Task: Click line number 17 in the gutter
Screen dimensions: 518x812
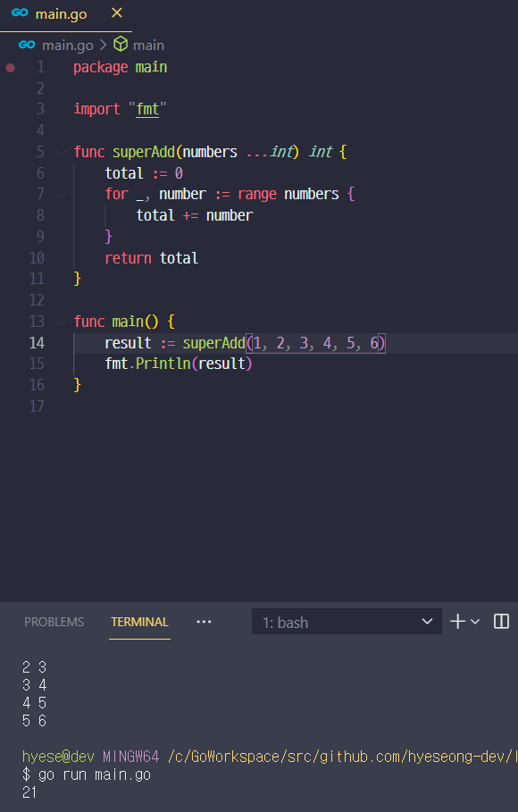Action: point(37,406)
